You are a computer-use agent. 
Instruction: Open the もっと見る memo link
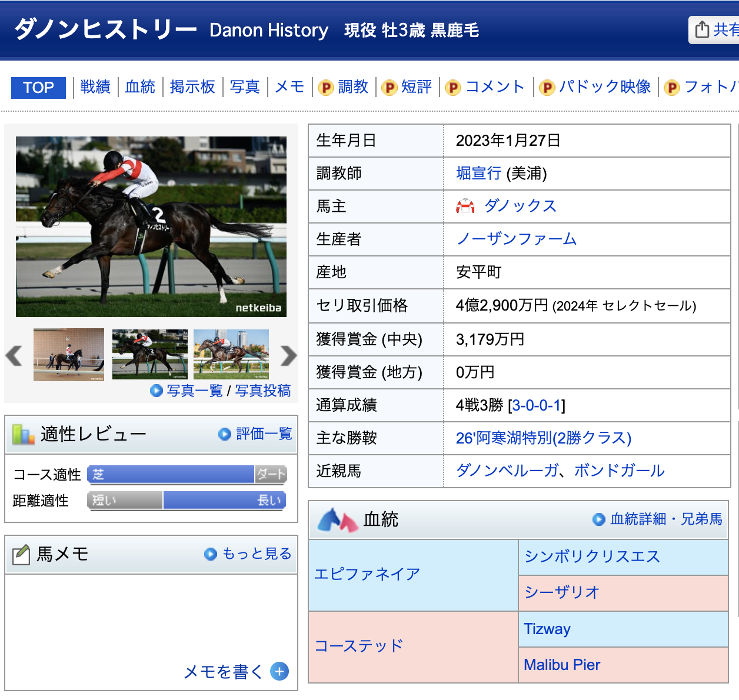tap(257, 554)
